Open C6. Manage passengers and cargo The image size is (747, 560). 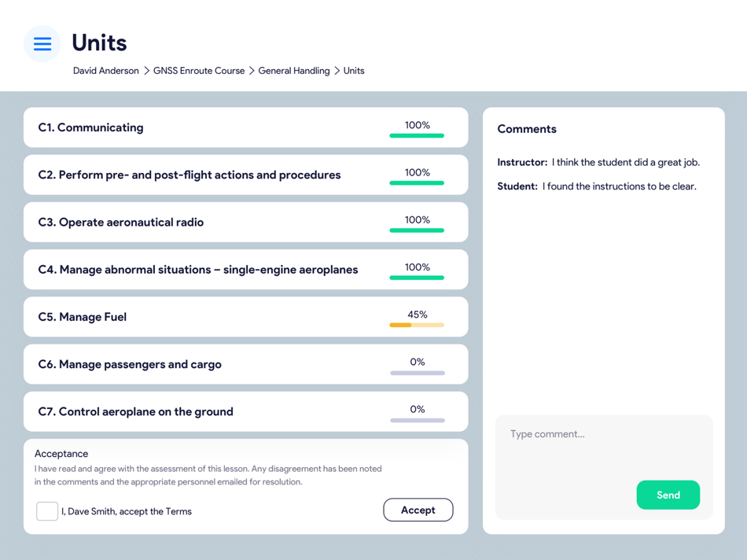pyautogui.click(x=246, y=364)
